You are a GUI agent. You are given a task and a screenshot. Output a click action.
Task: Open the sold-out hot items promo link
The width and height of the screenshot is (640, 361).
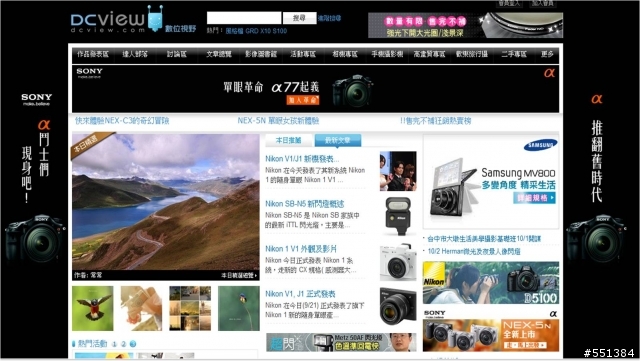point(436,121)
